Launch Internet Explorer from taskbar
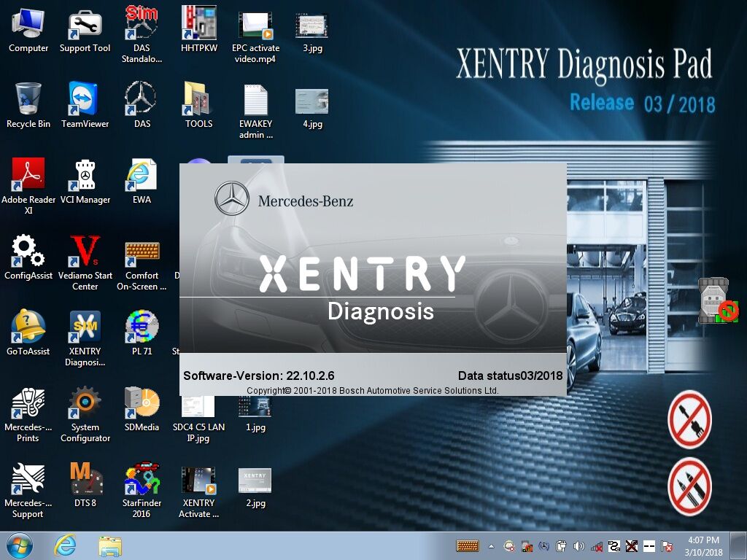Screen dimensions: 747x560 click(65, 545)
